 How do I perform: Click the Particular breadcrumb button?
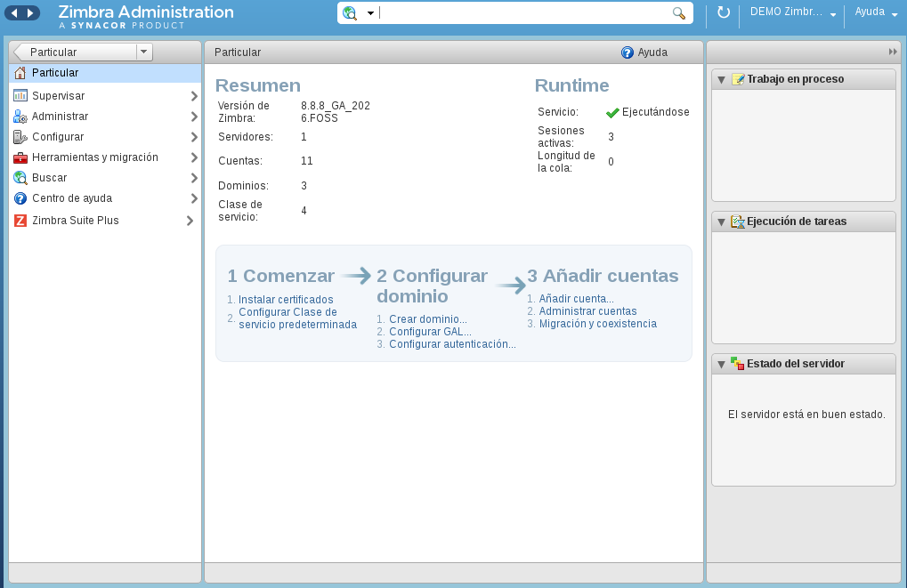75,52
